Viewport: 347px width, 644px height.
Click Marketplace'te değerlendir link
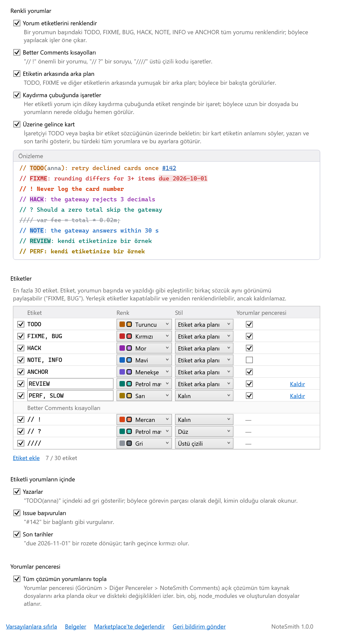point(129,626)
